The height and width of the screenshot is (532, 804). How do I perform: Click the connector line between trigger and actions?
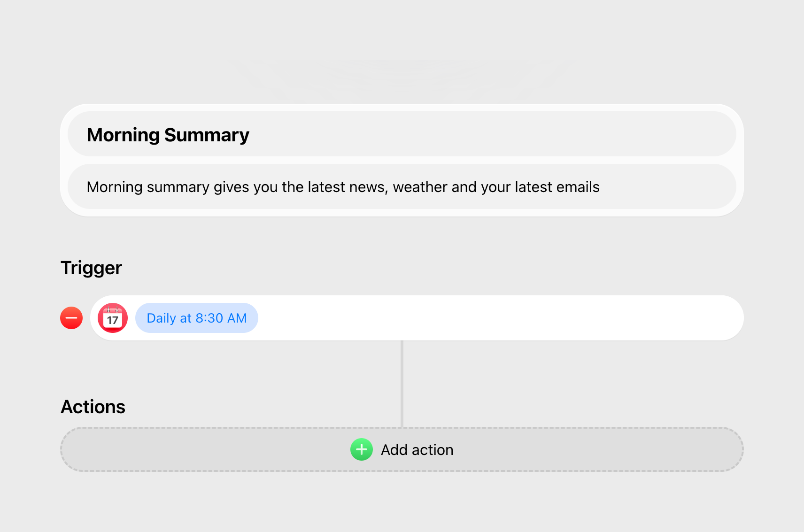tap(402, 383)
